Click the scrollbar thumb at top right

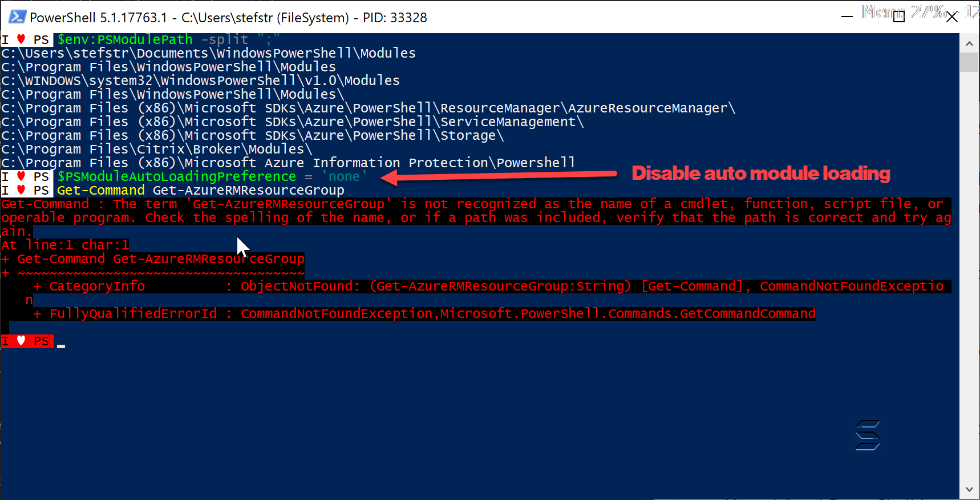[x=969, y=62]
